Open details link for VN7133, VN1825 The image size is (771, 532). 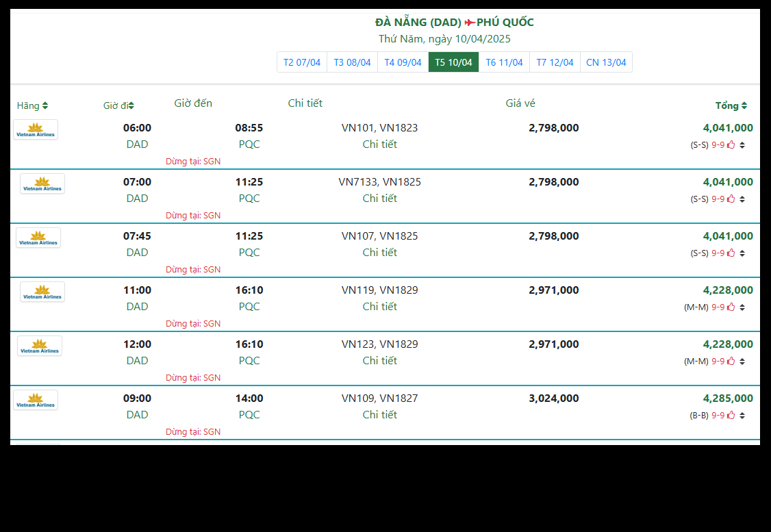[x=379, y=199]
